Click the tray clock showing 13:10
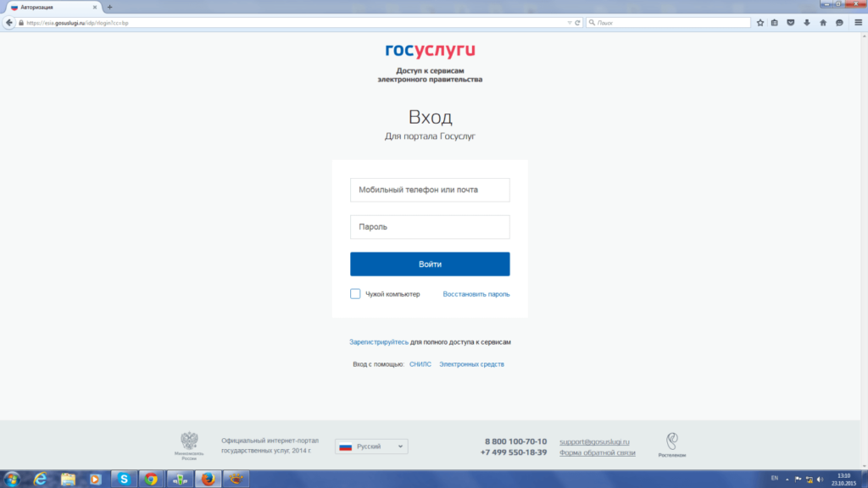Screen dimensions: 868x488 pos(843,480)
